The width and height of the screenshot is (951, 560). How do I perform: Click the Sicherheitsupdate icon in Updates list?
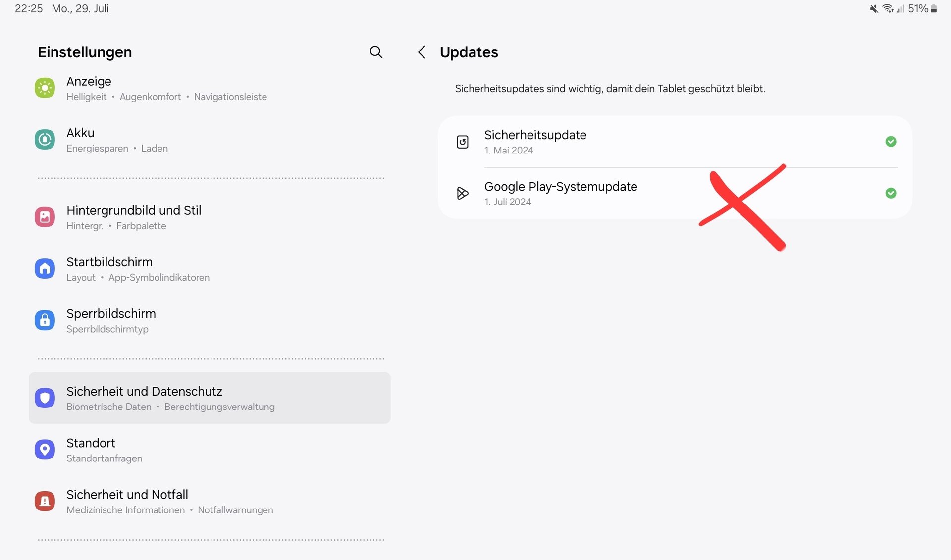click(462, 142)
